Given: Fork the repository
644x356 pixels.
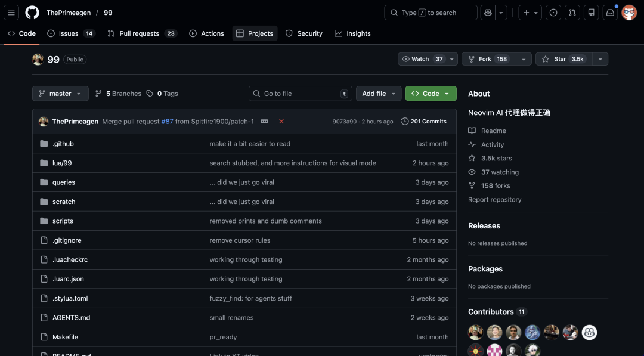Looking at the screenshot, I should coord(489,59).
